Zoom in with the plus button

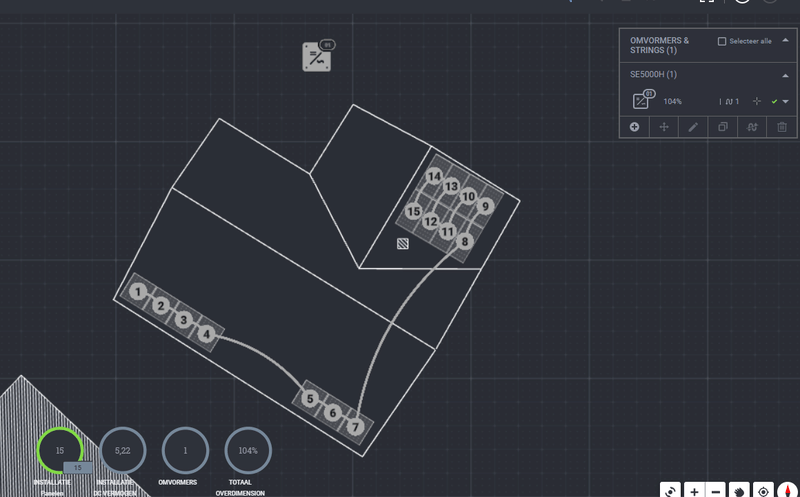[694, 491]
